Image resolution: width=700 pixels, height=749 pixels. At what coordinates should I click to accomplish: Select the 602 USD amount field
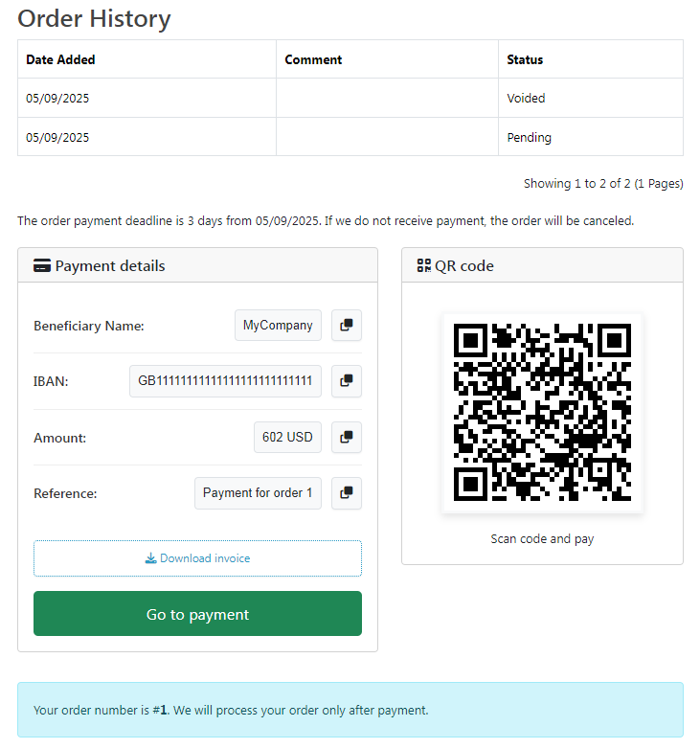click(287, 437)
